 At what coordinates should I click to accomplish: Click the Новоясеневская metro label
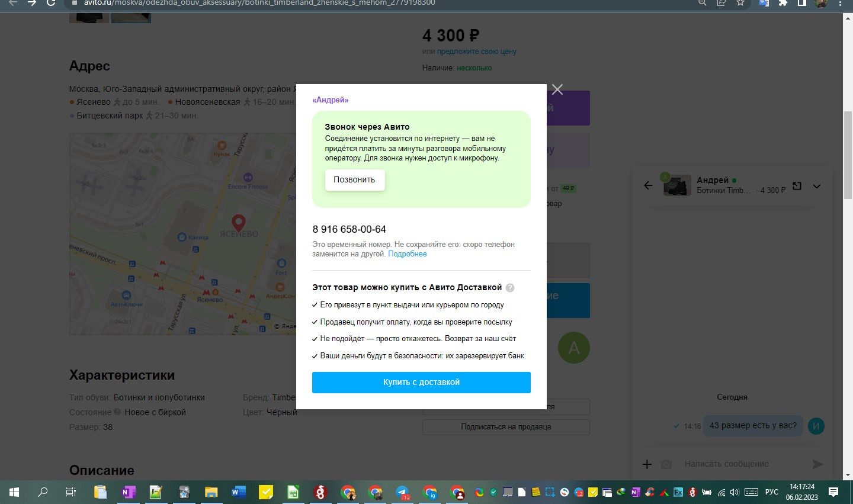pos(208,102)
